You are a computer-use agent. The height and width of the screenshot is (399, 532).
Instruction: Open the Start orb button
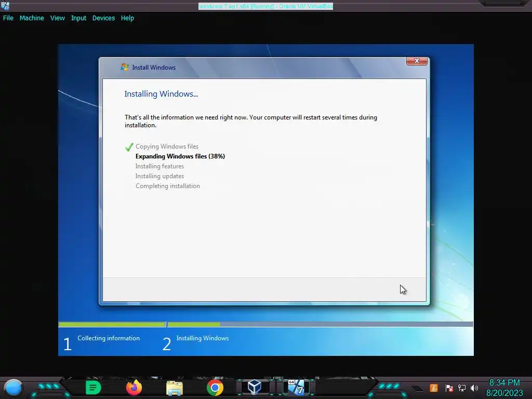click(x=14, y=388)
